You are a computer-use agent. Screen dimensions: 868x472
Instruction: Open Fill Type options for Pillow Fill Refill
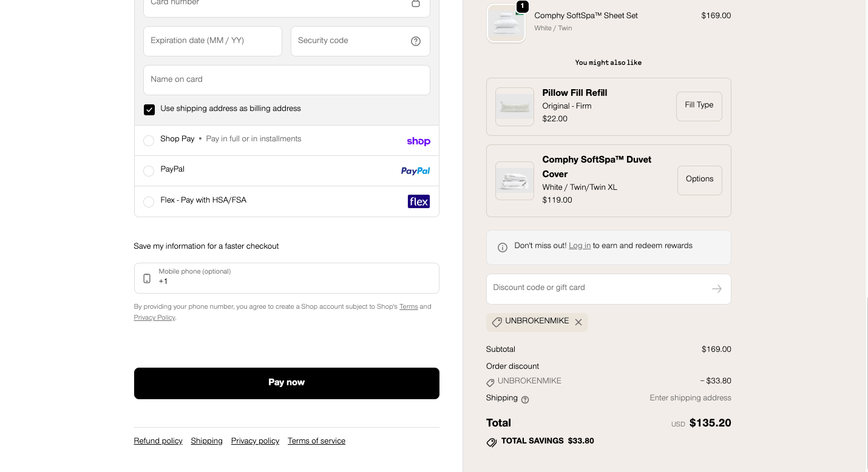tap(699, 106)
